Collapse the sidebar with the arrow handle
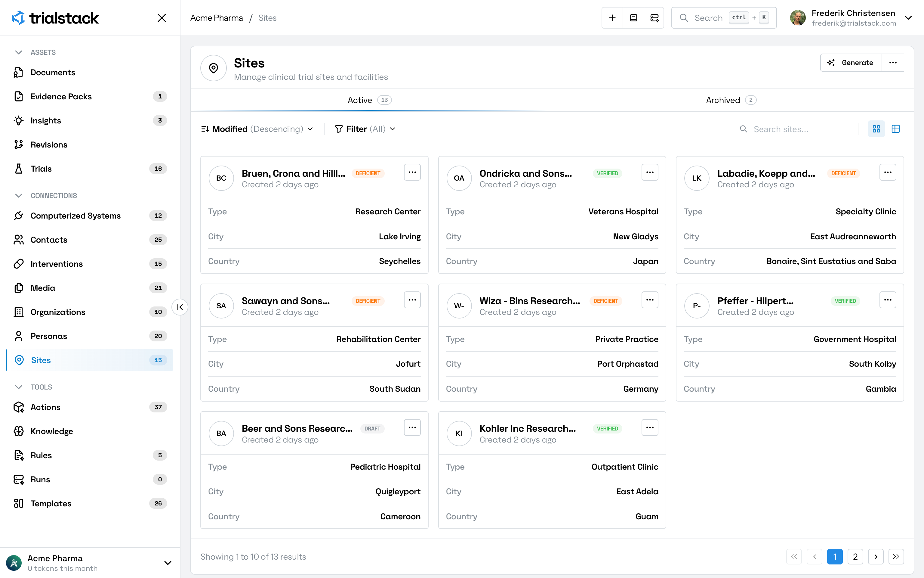The height and width of the screenshot is (578, 924). click(180, 307)
